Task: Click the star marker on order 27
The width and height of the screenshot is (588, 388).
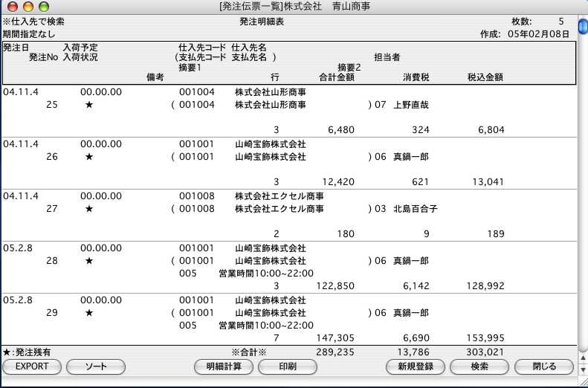Action: [x=89, y=210]
